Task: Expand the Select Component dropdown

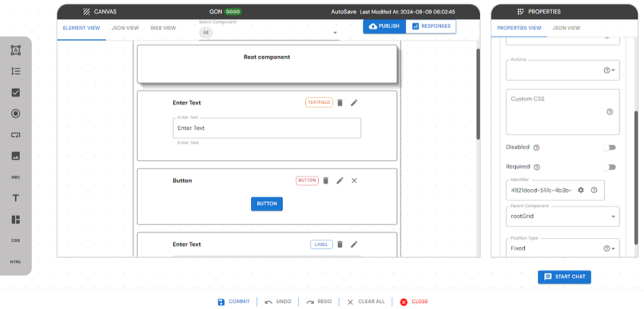Action: [x=335, y=33]
